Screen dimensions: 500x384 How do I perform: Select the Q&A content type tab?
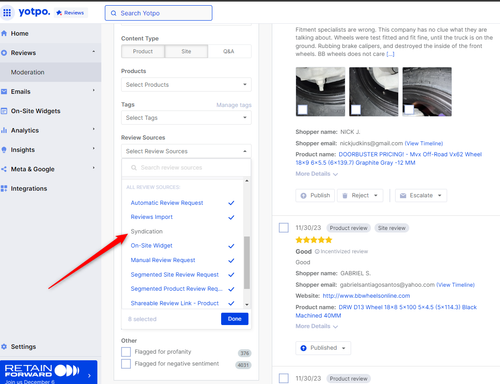(x=229, y=51)
